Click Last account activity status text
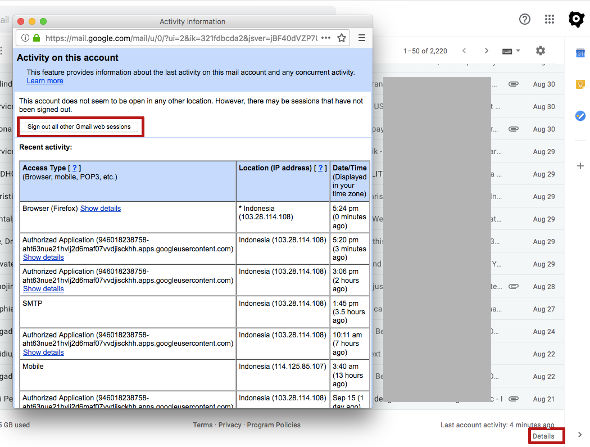 tap(497, 424)
